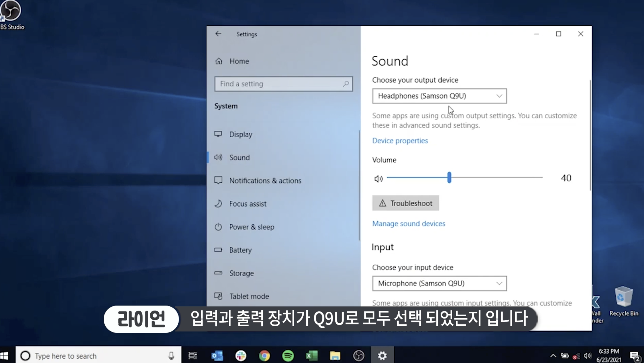Click the master volume slider handle
Viewport: 644px width, 363px height.
pos(449,177)
